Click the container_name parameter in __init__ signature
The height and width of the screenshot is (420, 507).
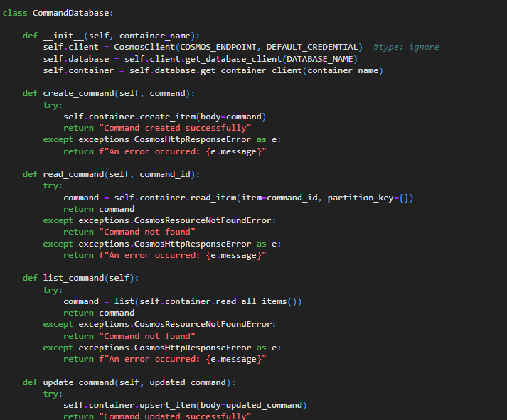point(155,36)
